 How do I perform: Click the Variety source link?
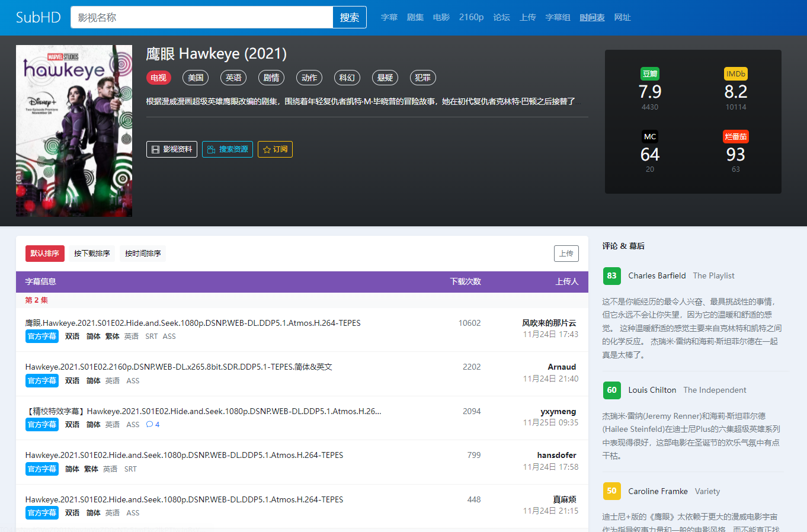tap(707, 492)
